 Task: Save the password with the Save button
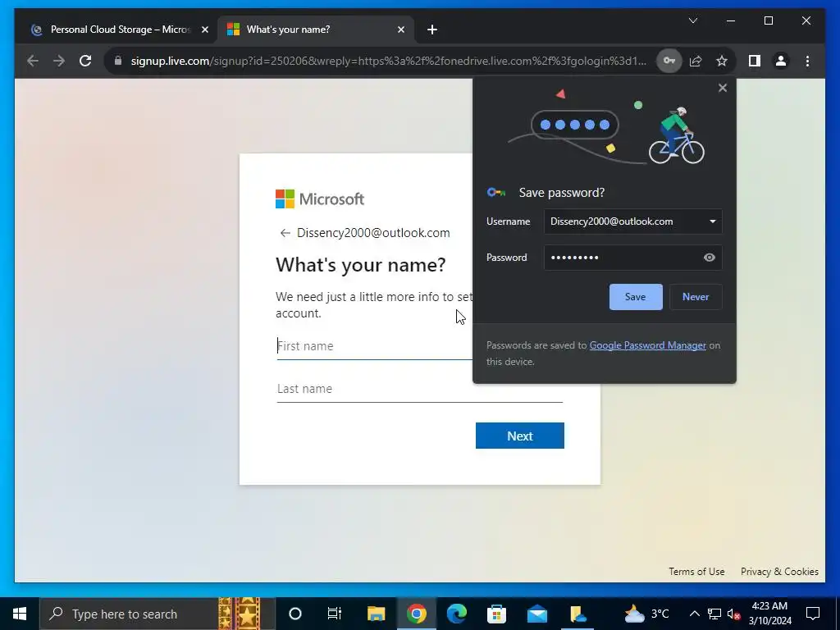pyautogui.click(x=636, y=297)
